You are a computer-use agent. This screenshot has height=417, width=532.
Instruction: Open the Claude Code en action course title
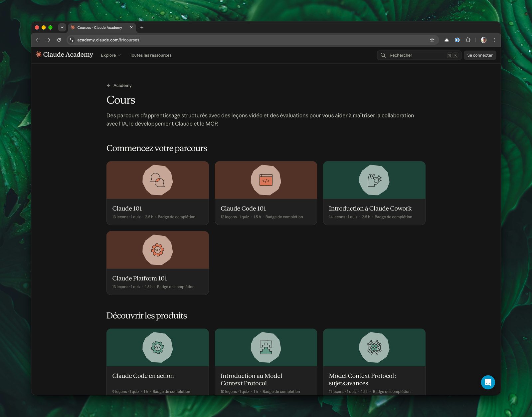coord(143,376)
